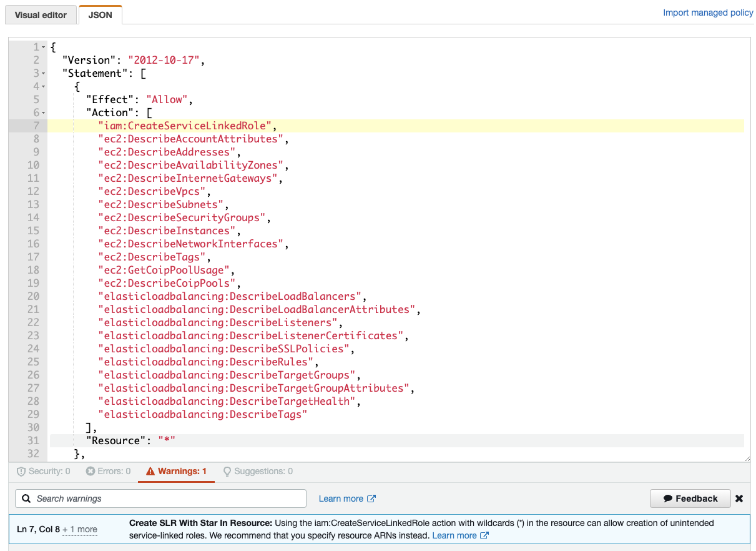Click "elasticloadbalancing:DescribeTargetHealth" text
756x551 pixels.
[227, 402]
